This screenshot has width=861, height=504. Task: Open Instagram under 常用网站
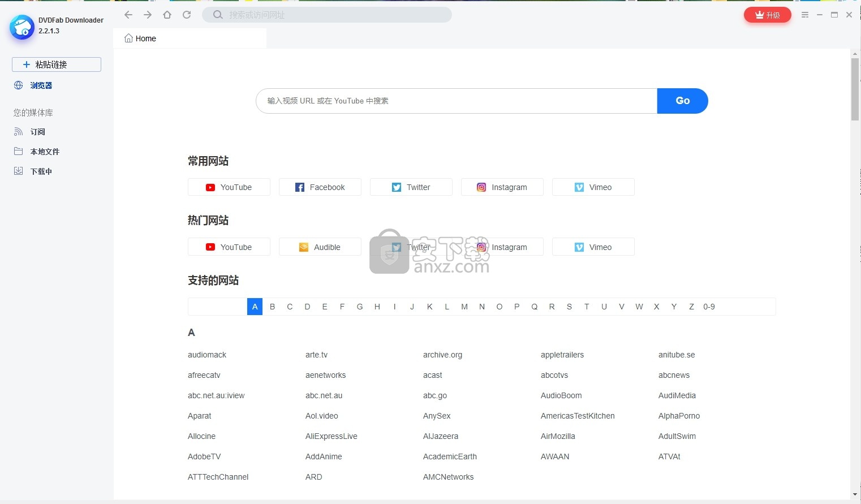pos(502,187)
